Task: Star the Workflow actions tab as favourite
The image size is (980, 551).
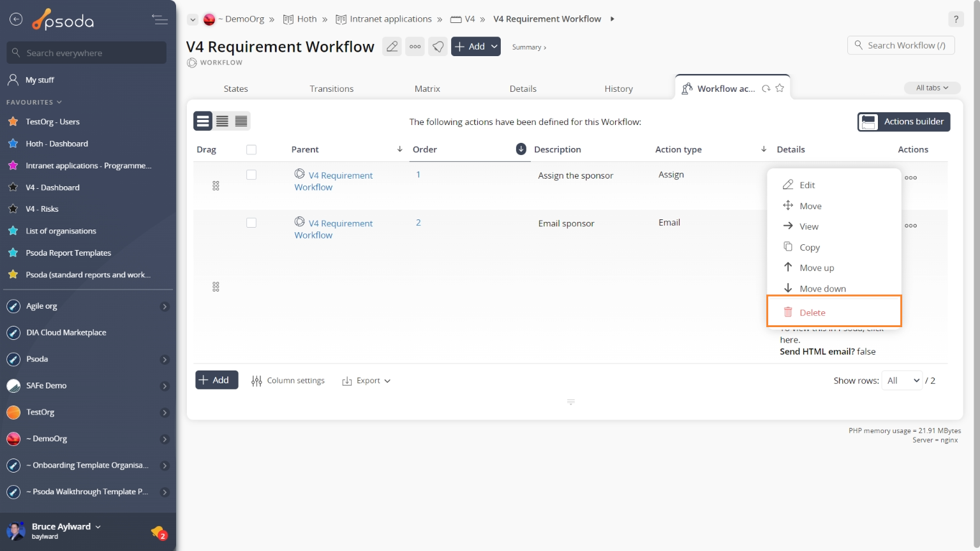Action: pyautogui.click(x=780, y=88)
